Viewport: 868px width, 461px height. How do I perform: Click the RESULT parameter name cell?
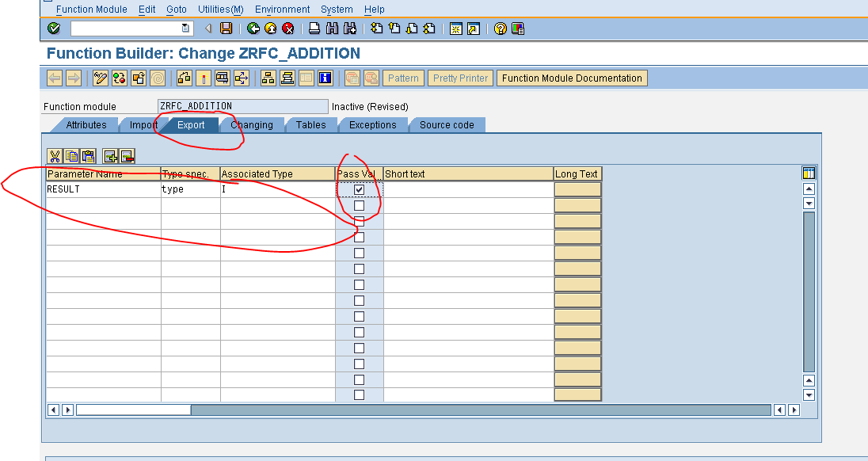tap(103, 189)
